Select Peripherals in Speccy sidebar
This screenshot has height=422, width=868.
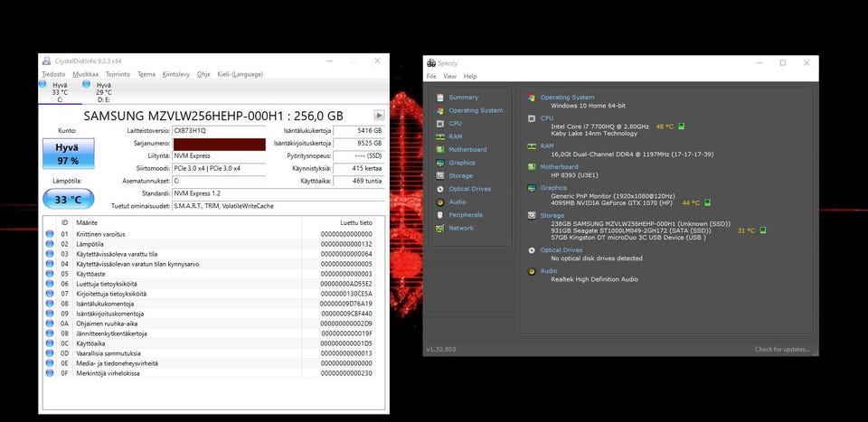point(466,214)
